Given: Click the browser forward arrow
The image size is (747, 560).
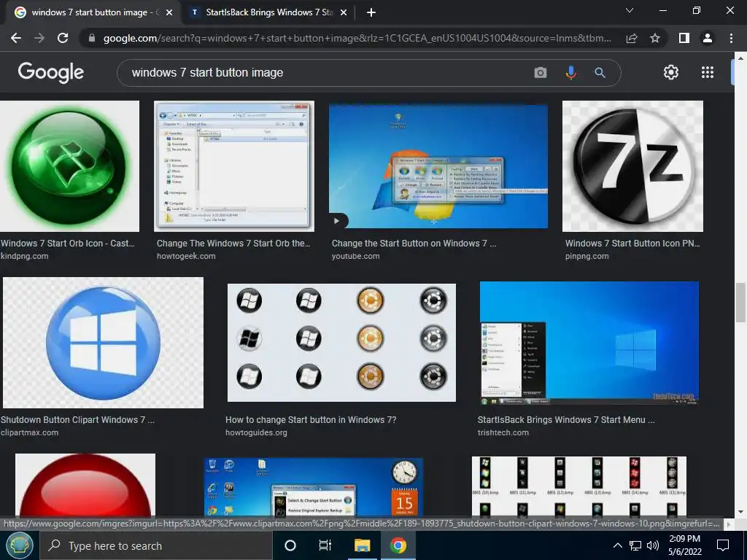Looking at the screenshot, I should (x=39, y=38).
